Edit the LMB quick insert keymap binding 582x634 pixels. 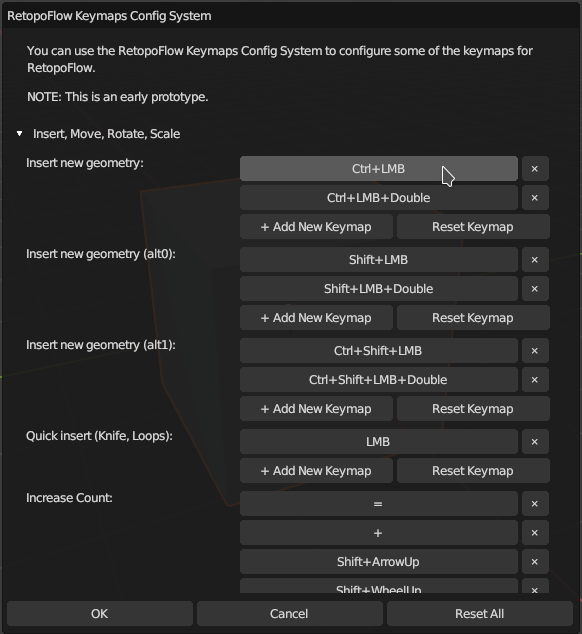pos(379,442)
